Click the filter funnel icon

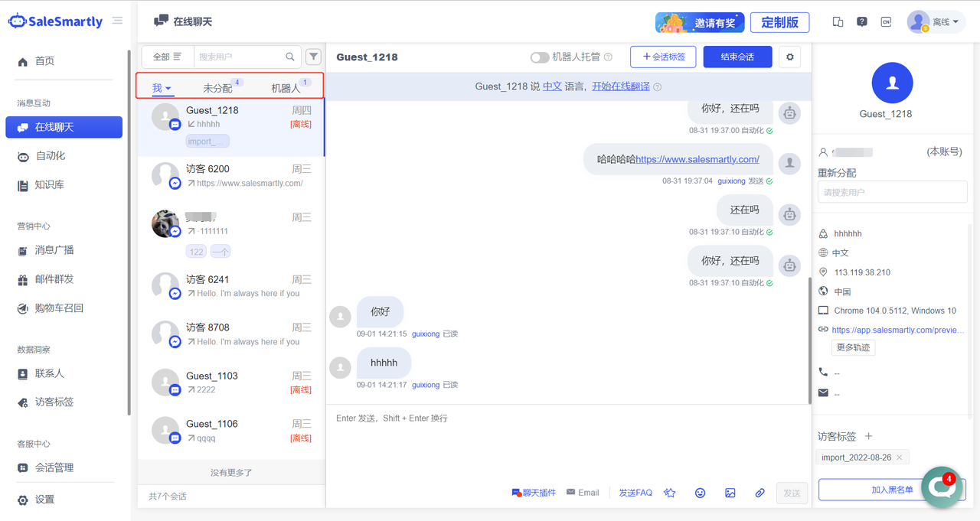pyautogui.click(x=313, y=57)
